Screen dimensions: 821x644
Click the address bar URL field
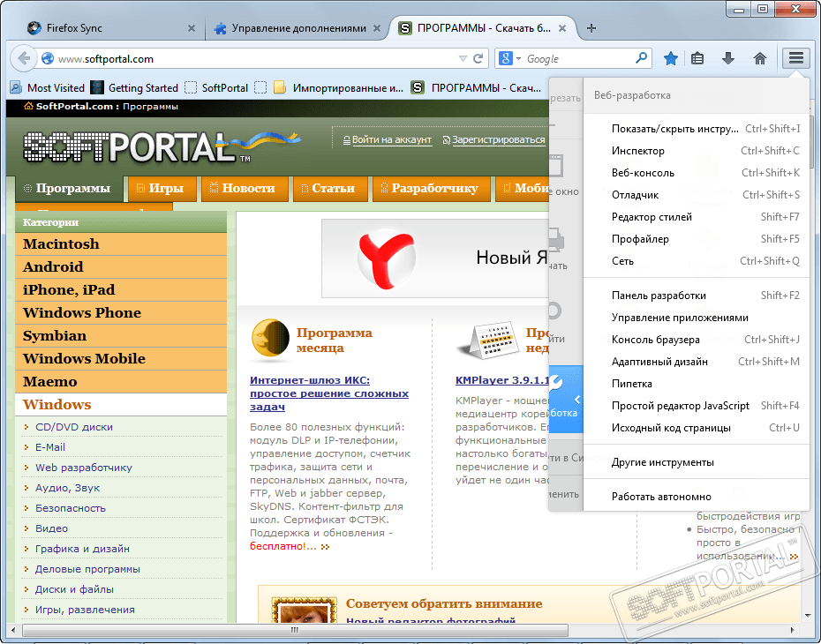[257, 58]
